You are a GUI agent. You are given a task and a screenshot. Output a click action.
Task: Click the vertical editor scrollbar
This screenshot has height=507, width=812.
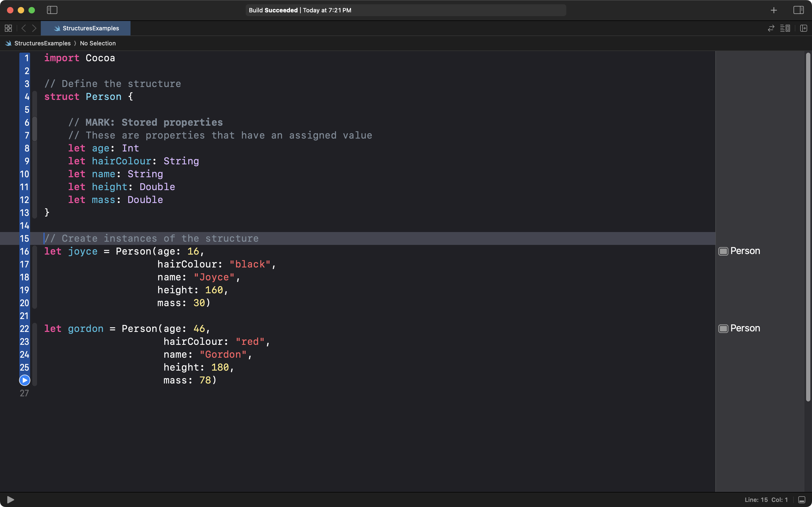click(808, 227)
